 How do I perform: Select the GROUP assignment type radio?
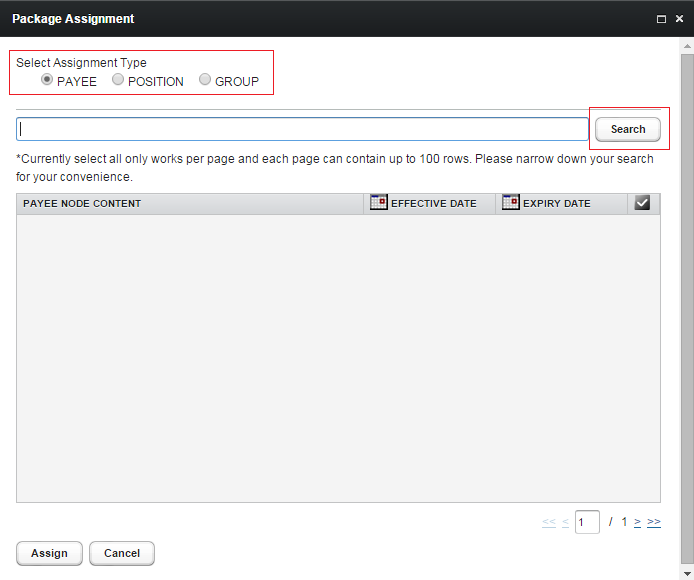(x=204, y=79)
